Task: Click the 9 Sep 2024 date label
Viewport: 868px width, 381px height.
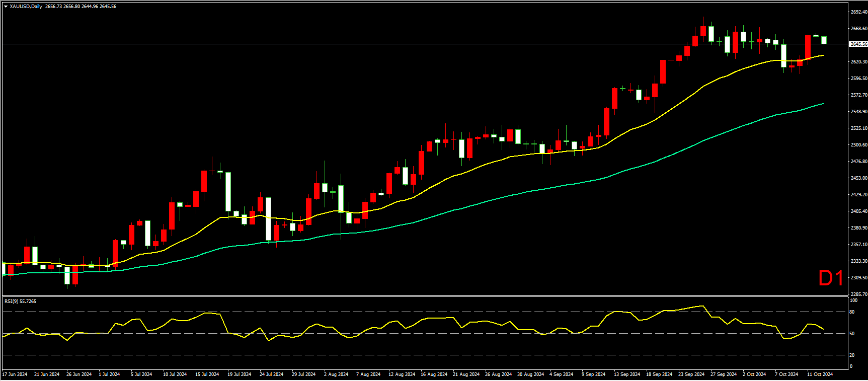Action: (593, 374)
